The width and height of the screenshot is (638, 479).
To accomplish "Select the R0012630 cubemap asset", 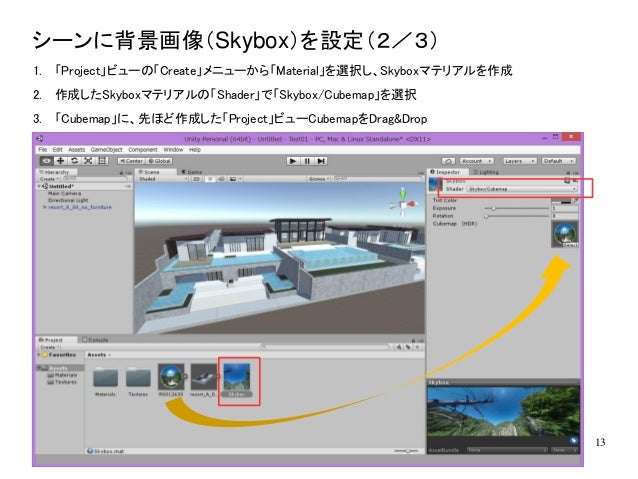I will [x=171, y=376].
